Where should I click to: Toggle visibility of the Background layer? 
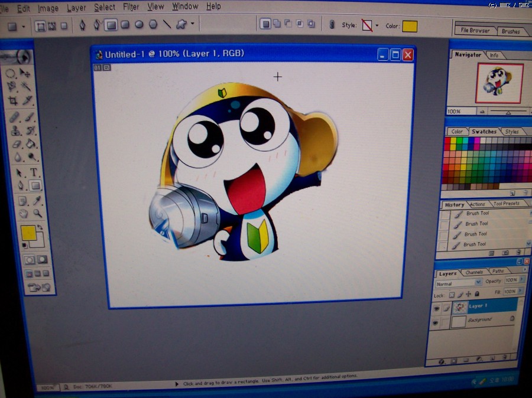(x=436, y=322)
